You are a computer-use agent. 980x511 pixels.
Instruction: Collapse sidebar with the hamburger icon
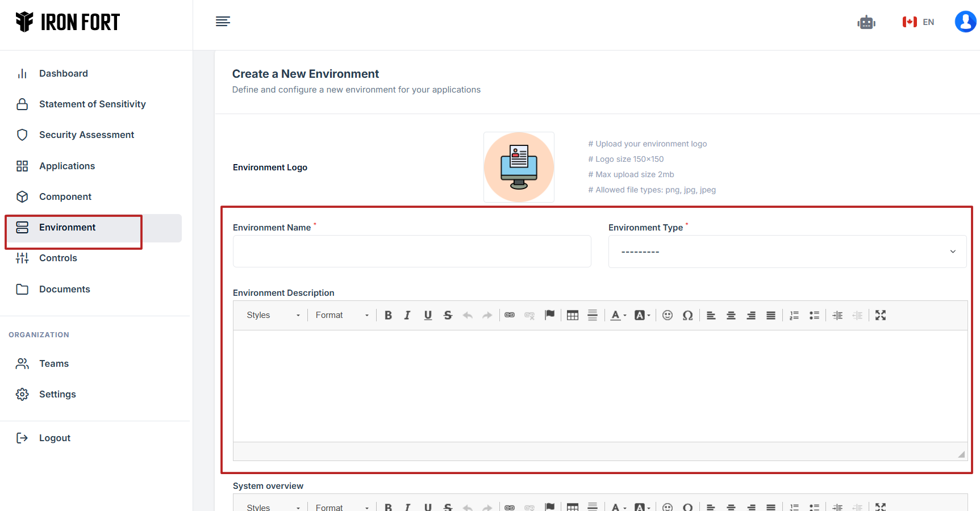(x=223, y=22)
